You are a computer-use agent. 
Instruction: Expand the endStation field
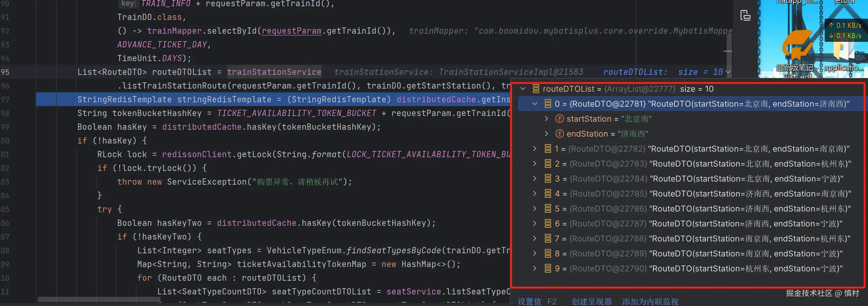click(546, 134)
